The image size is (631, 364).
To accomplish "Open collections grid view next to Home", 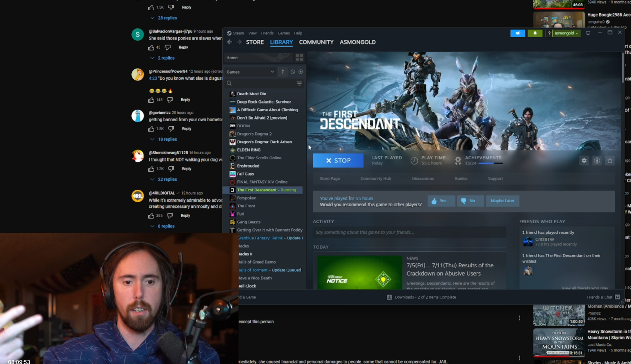I will [299, 58].
